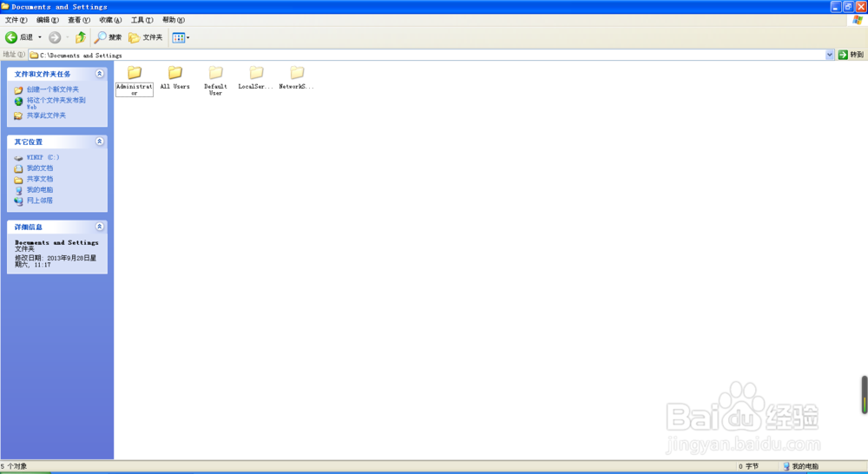Click the Forward arrow button
Viewport: 868px width, 474px height.
pos(54,37)
